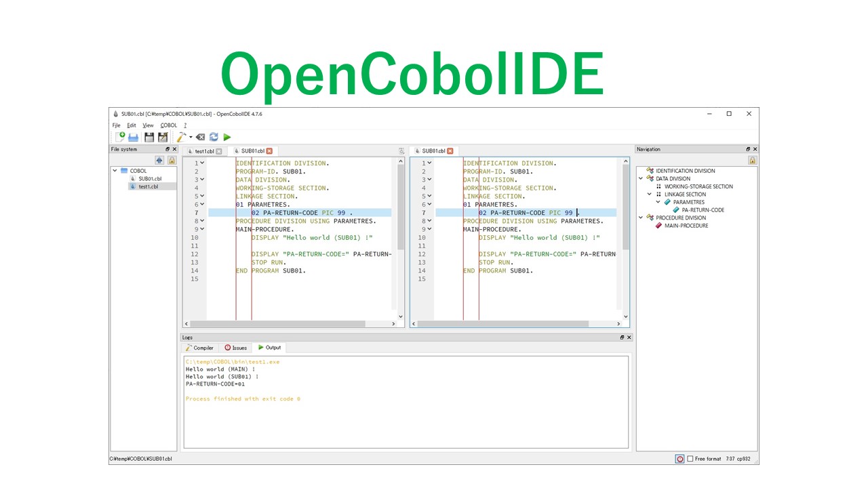
Task: Click the Save file icon
Action: click(x=149, y=138)
